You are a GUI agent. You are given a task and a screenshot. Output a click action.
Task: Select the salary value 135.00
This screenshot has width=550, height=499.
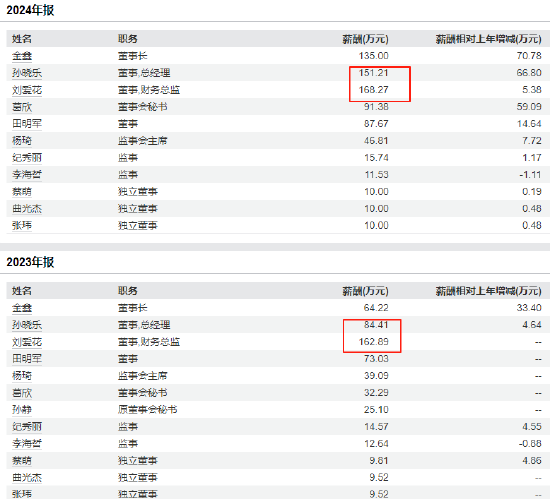[374, 56]
